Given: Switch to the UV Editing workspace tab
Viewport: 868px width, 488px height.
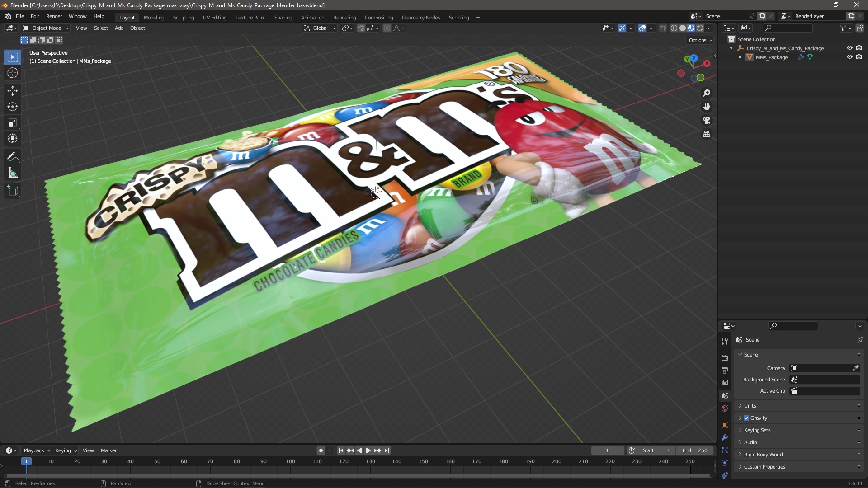Looking at the screenshot, I should point(215,18).
